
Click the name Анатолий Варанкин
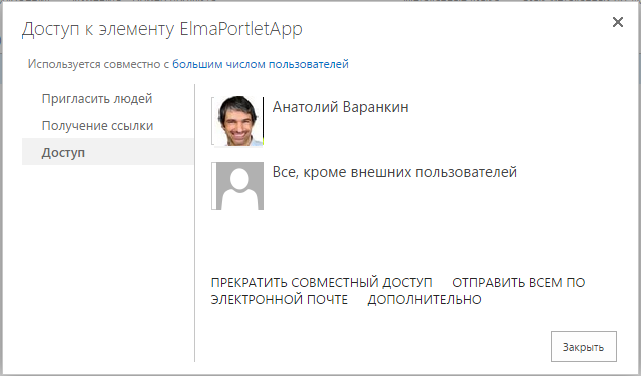click(340, 107)
